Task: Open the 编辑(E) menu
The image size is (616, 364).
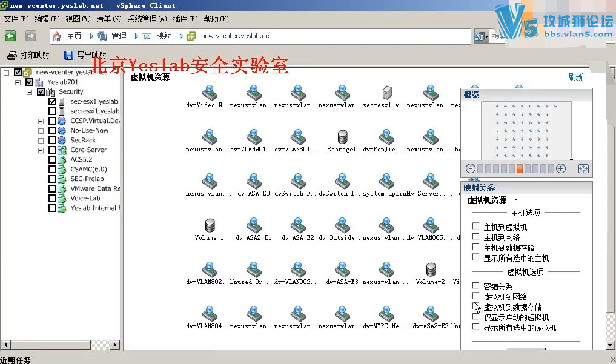Action: click(x=47, y=19)
